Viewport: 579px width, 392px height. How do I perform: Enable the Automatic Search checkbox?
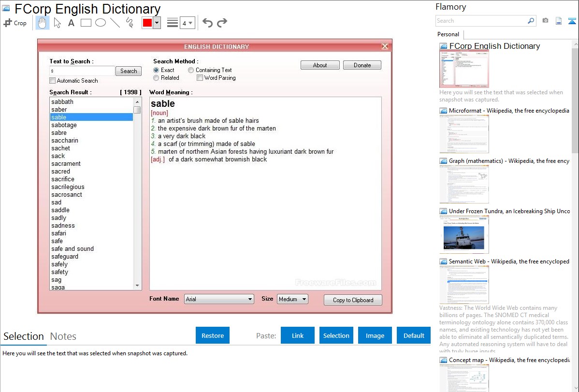click(52, 81)
